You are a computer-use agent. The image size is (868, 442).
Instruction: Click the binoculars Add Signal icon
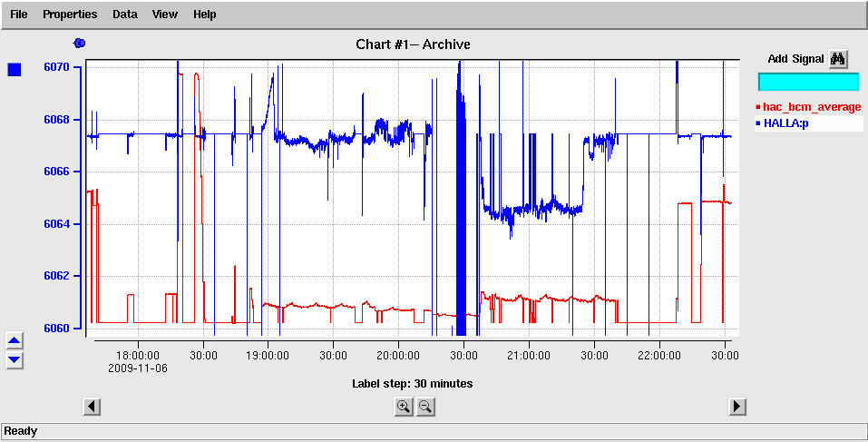tap(838, 59)
